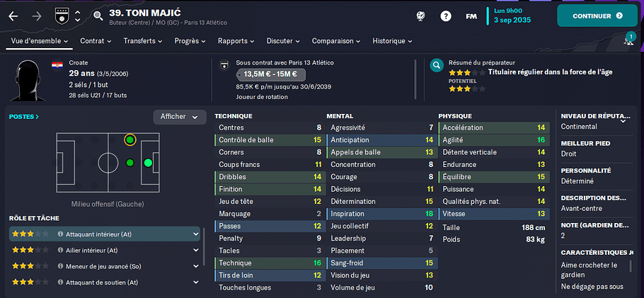644x298 pixels.
Task: Open the notifications icon with badge 1
Action: (x=629, y=40)
